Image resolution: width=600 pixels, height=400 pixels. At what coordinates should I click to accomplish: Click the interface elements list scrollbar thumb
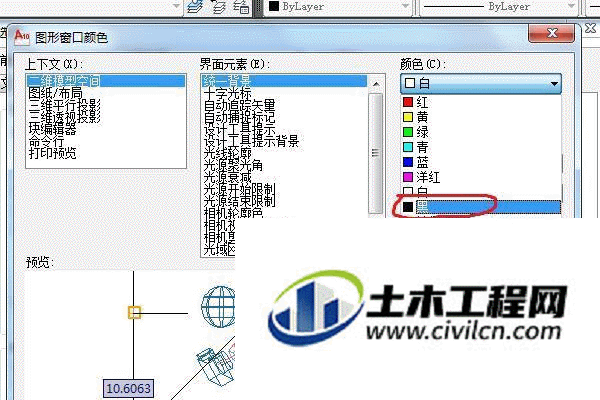(376, 153)
